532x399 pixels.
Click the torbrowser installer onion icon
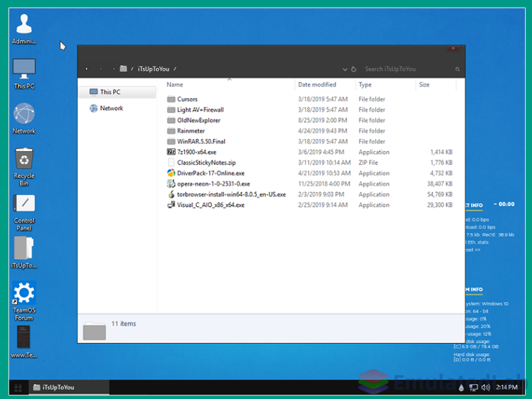(172, 194)
